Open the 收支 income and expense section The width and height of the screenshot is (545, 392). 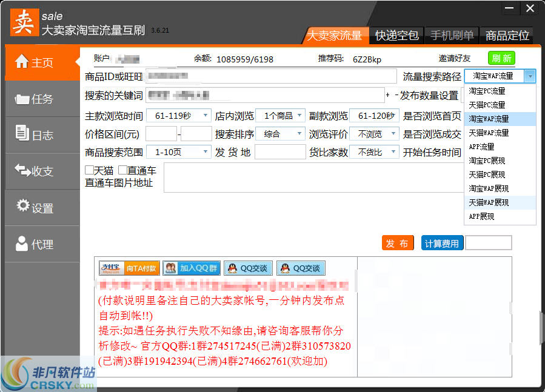pos(42,171)
